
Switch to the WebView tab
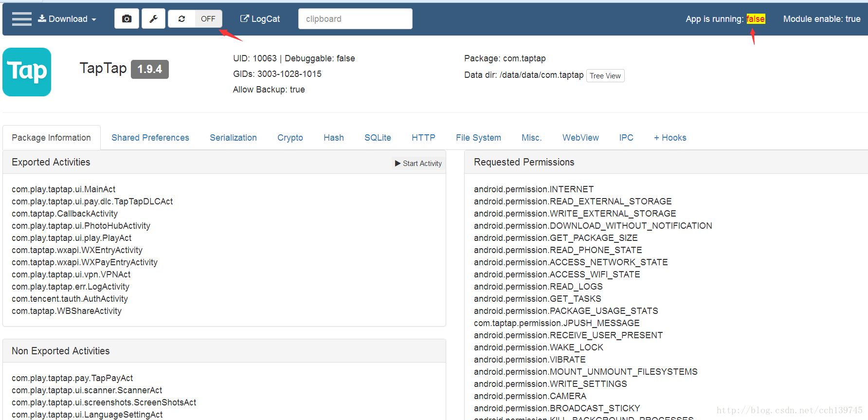point(580,138)
